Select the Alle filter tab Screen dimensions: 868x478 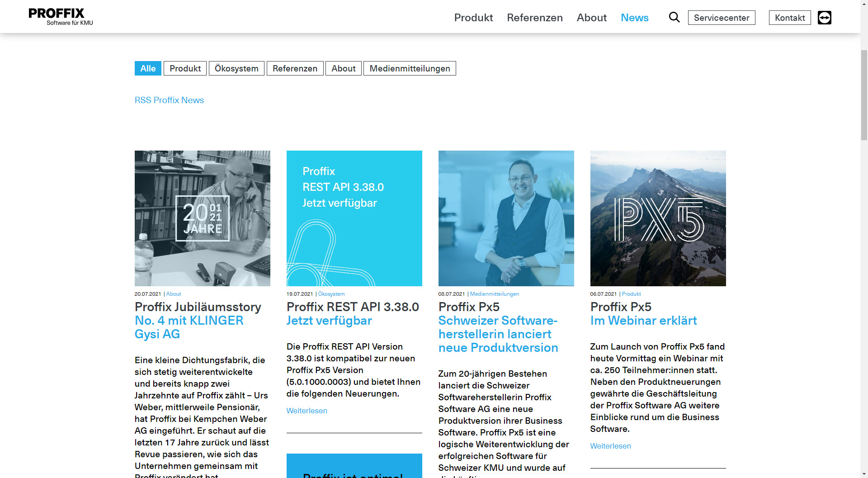click(148, 68)
